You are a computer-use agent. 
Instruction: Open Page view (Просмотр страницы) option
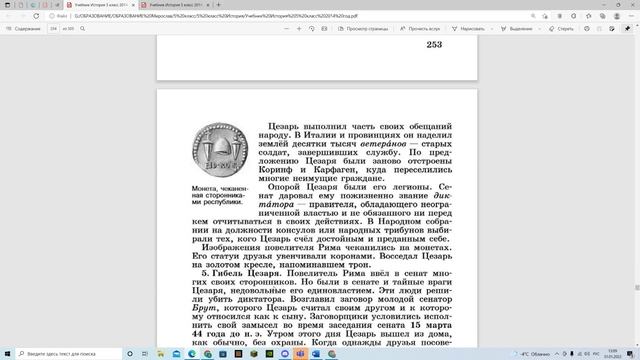(x=363, y=29)
